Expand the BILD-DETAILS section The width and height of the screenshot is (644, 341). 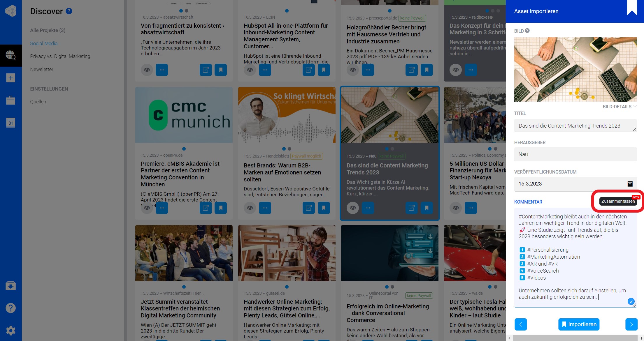click(x=620, y=107)
